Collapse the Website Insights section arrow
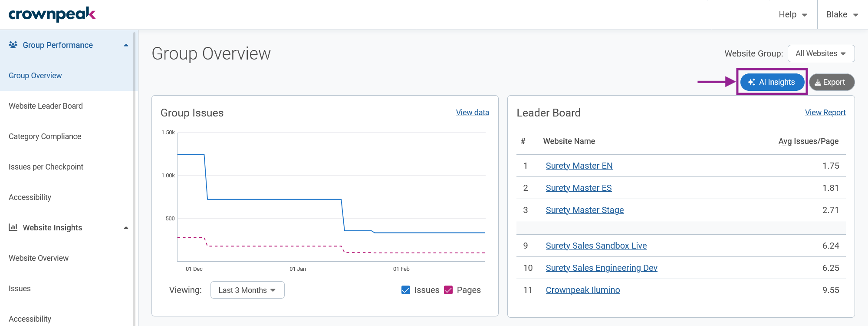Image resolution: width=868 pixels, height=326 pixels. (x=126, y=228)
